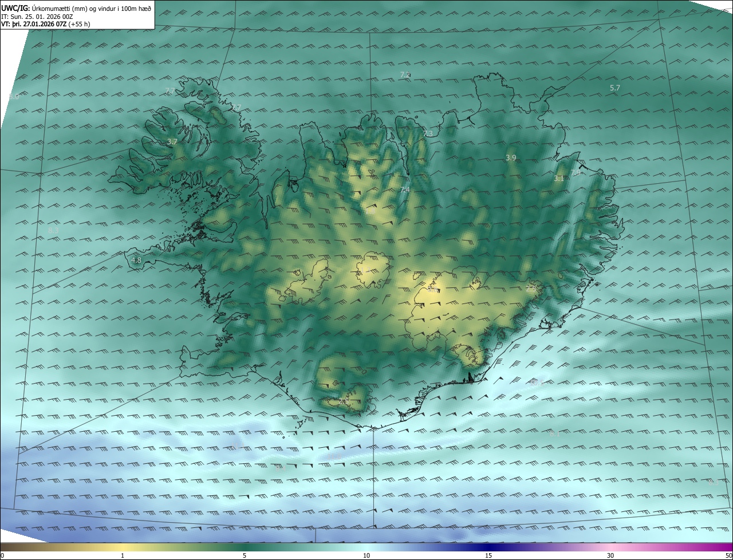733x560 pixels.
Task: Click the 7.9 value label on the east coast
Action: pyautogui.click(x=576, y=172)
